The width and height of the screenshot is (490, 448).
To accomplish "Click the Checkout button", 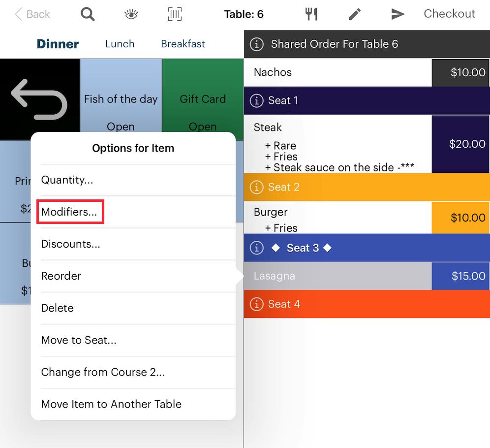I will coord(449,14).
